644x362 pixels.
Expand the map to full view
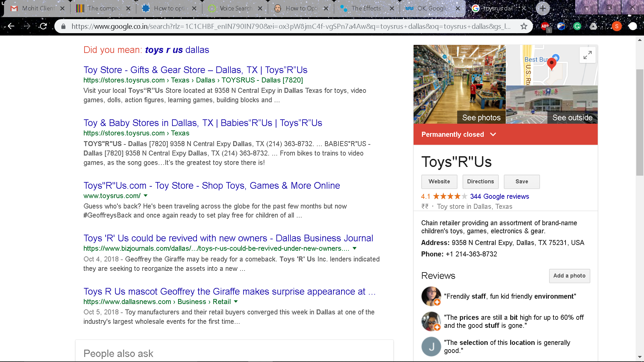(587, 55)
